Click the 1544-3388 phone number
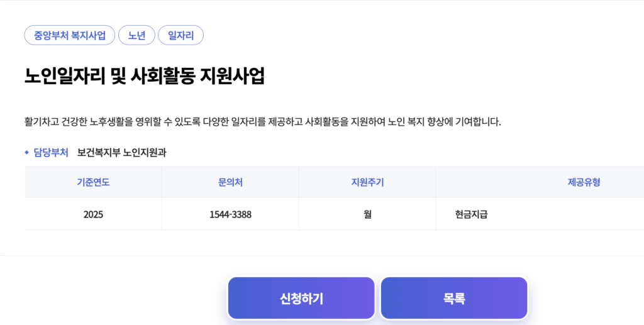This screenshot has width=644, height=325. coord(230,214)
